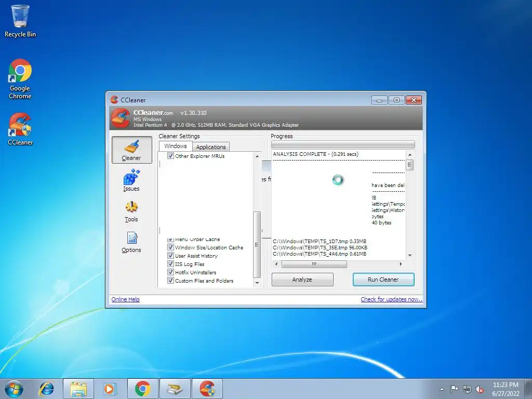Click the taskbar tool icon next to Chrome
The height and width of the screenshot is (399, 532).
tap(175, 389)
